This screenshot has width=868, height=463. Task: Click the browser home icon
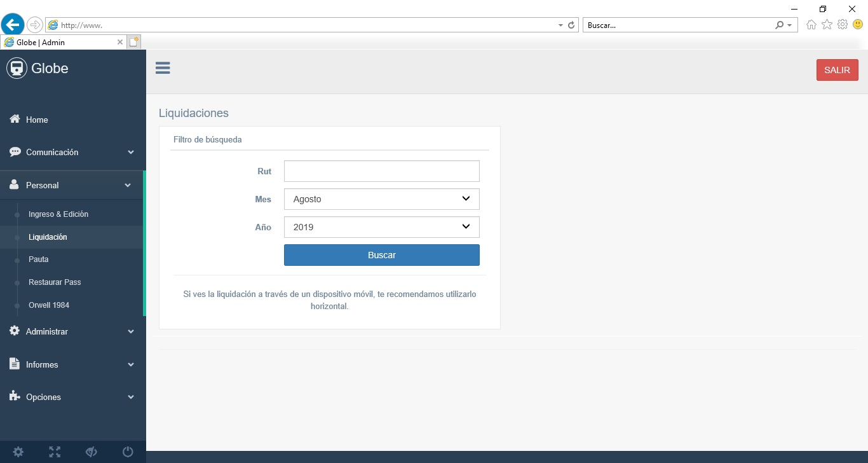click(x=811, y=25)
